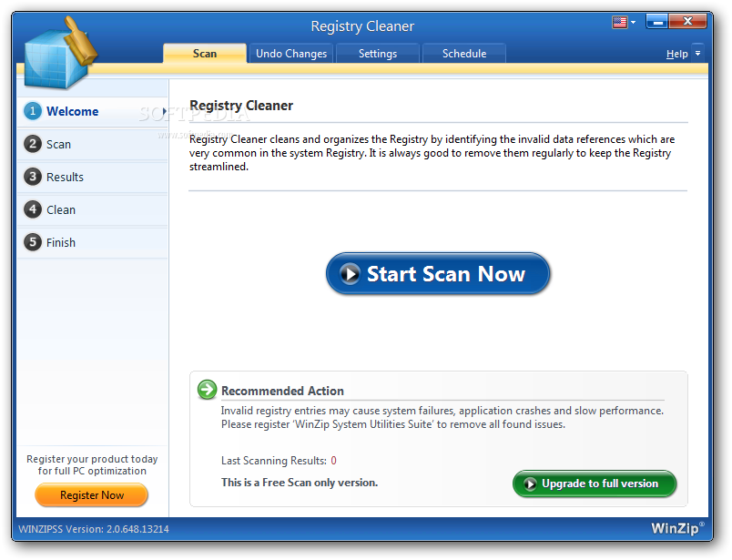Image resolution: width=732 pixels, height=560 pixels.
Task: Click Upgrade to full version button
Action: (595, 484)
